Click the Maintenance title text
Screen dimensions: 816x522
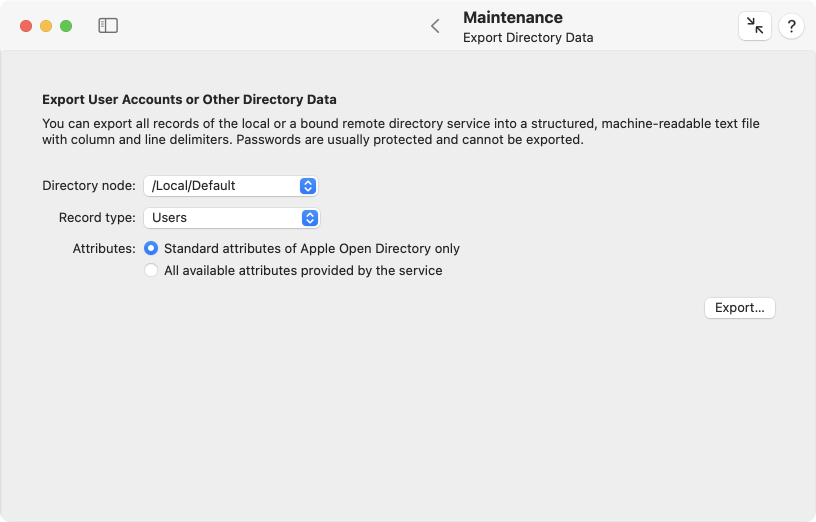coord(513,17)
